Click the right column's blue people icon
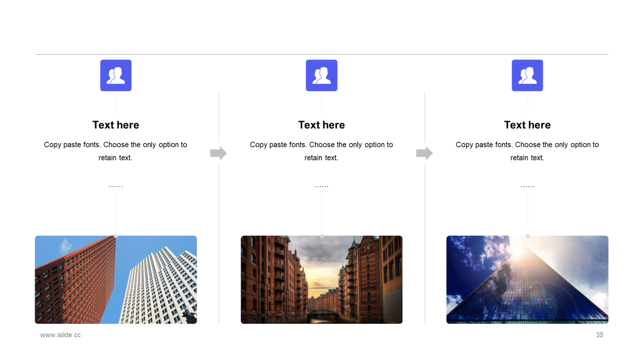Viewport: 644px width, 362px height. pyautogui.click(x=527, y=75)
